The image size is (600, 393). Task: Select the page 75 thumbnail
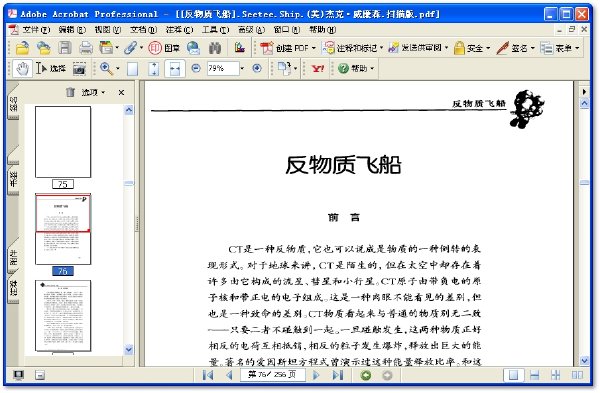(x=63, y=142)
